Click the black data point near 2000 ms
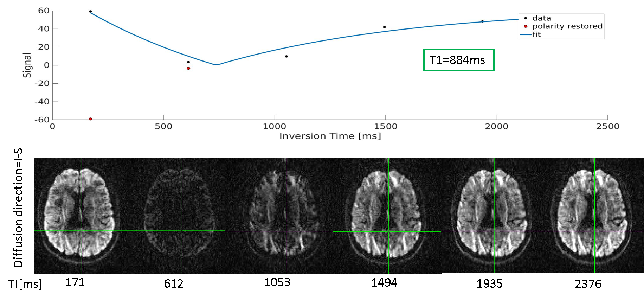This screenshot has height=300, width=644. point(482,21)
